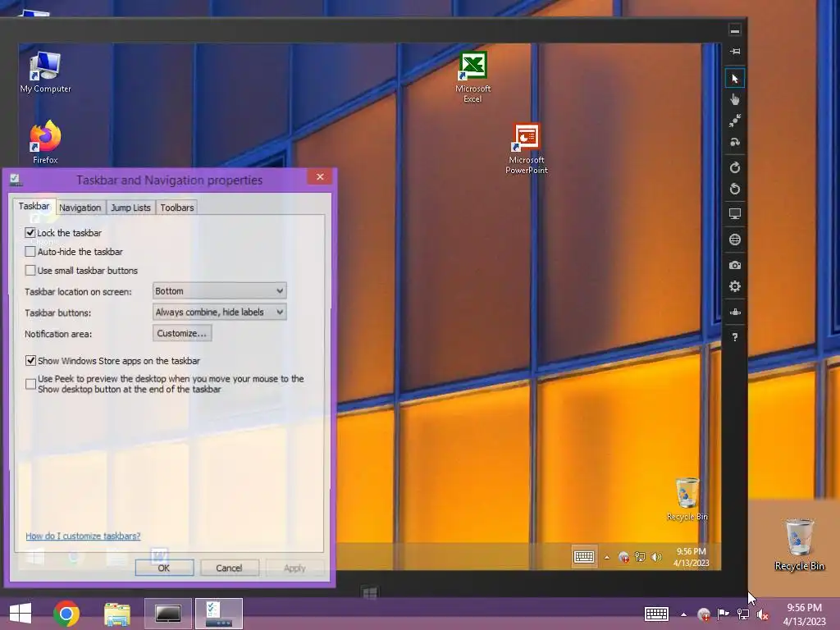Image resolution: width=840 pixels, height=630 pixels.
Task: Open the How do I customize taskbars? link
Action: point(83,536)
